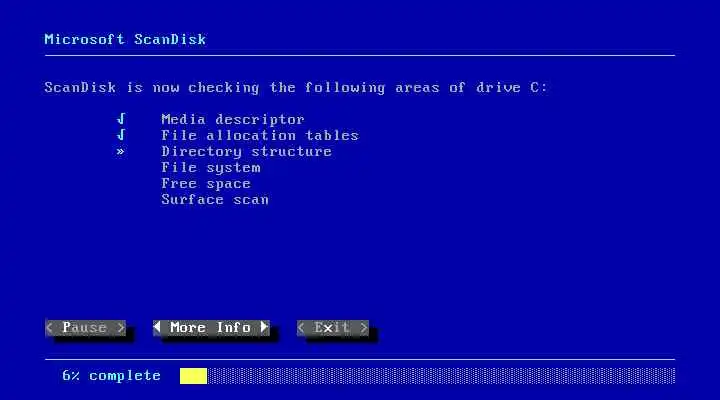Screen dimensions: 720x400
Task: Click the "Media descriptor" text
Action: point(233,119)
